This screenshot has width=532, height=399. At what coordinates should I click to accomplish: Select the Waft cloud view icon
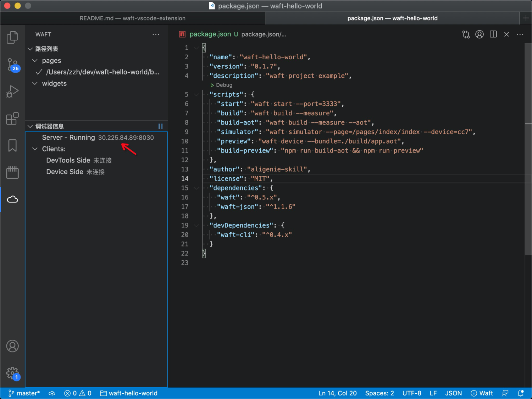pyautogui.click(x=12, y=199)
